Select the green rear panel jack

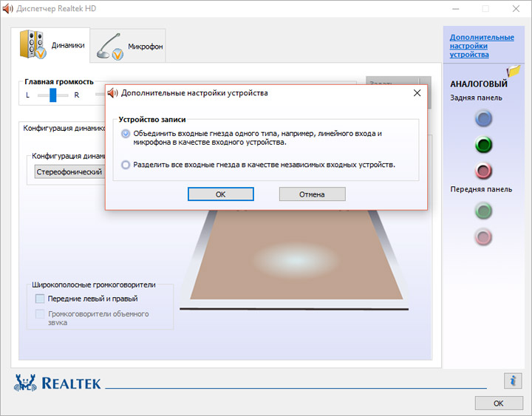tap(483, 145)
